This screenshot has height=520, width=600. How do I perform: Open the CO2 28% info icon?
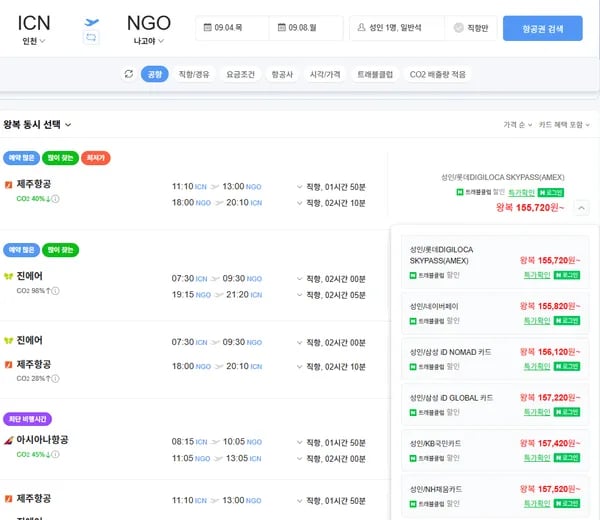(55, 379)
